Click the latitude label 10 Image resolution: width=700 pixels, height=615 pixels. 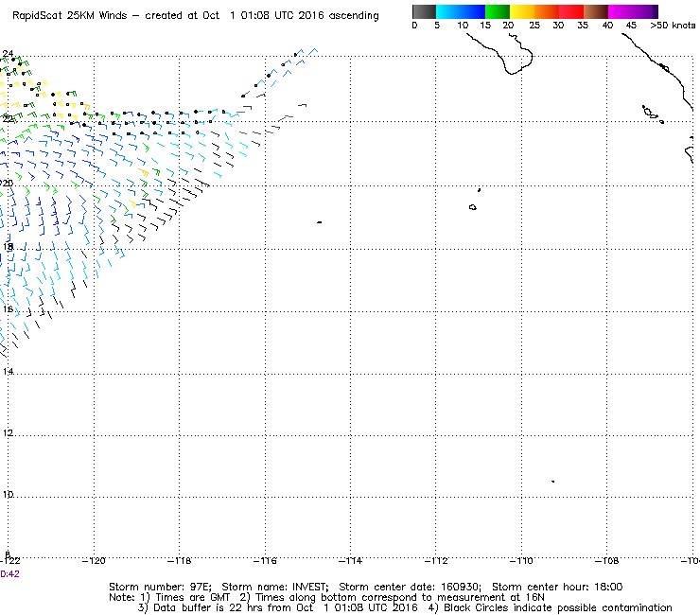point(8,495)
